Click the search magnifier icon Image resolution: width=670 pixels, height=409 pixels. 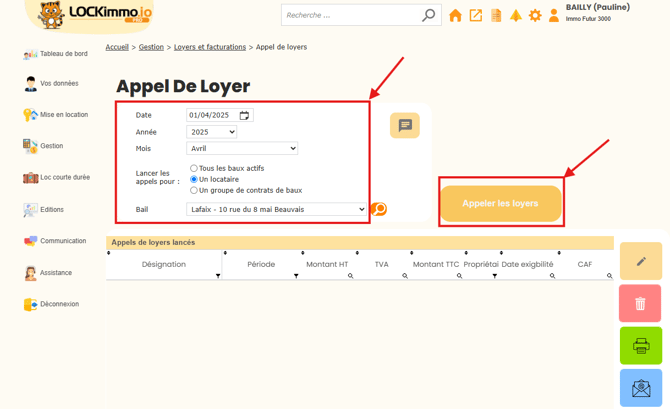(x=428, y=15)
